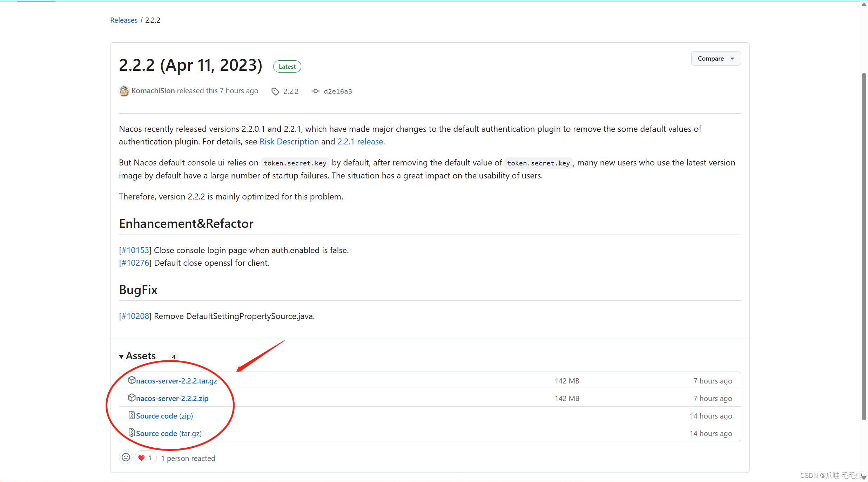Click the reaction emoji icon

point(125,458)
